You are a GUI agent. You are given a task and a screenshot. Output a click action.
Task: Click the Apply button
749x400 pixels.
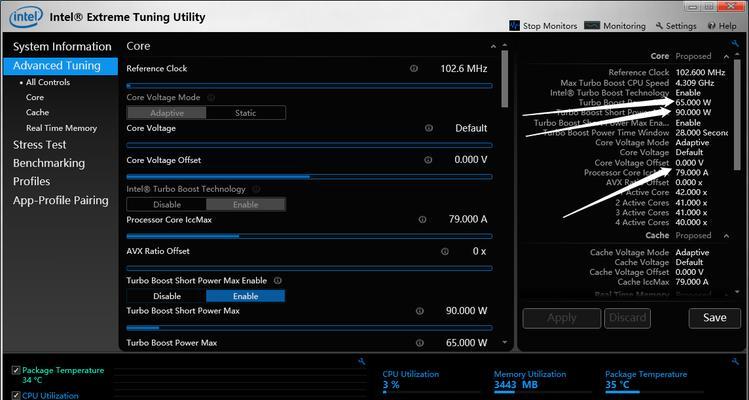point(562,318)
